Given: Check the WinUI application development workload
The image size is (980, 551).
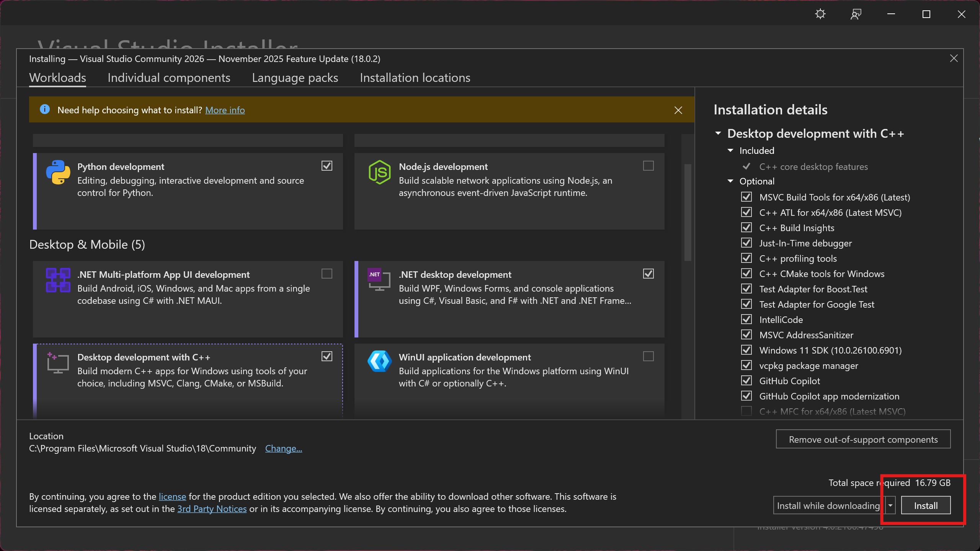Looking at the screenshot, I should click(x=648, y=356).
